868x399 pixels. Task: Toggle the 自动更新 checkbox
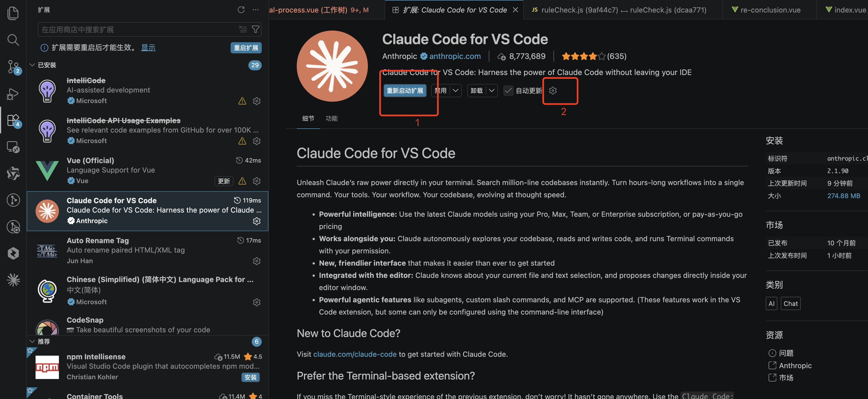coord(508,90)
